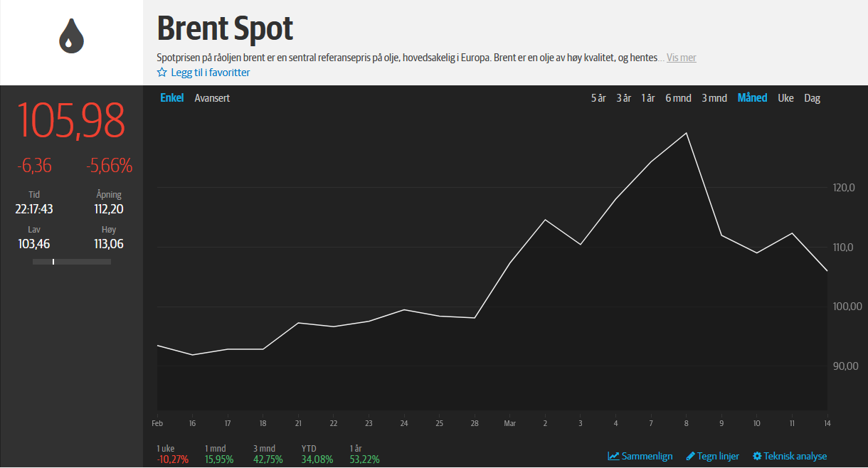Click the 110,0 y-axis label
Viewport: 868px width, 468px height.
click(843, 248)
